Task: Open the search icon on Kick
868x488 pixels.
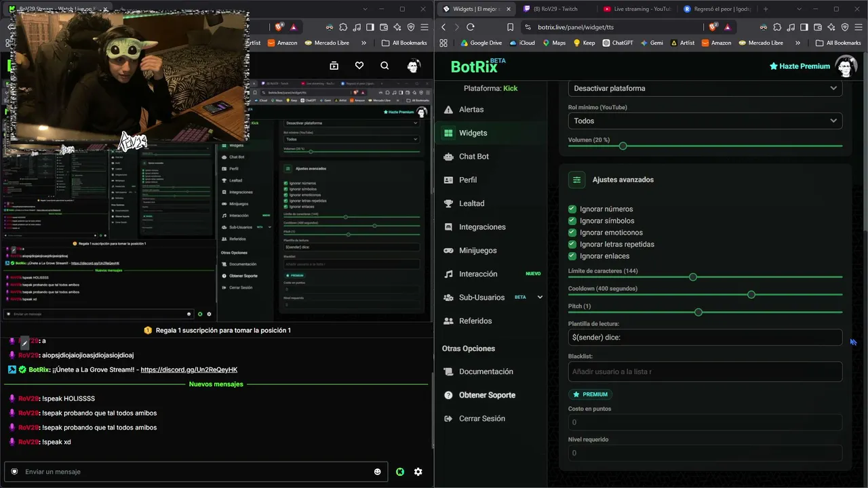Action: point(384,66)
